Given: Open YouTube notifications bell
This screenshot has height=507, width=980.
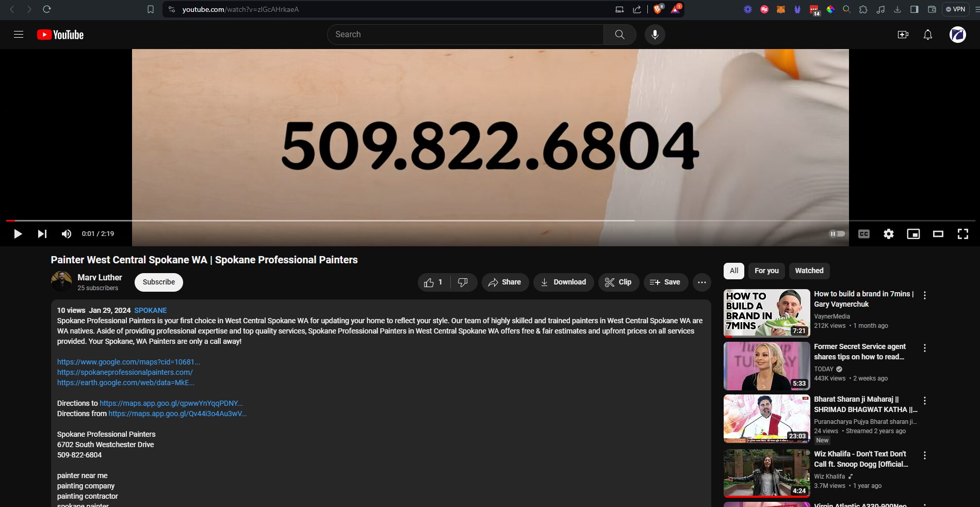Looking at the screenshot, I should [x=927, y=35].
